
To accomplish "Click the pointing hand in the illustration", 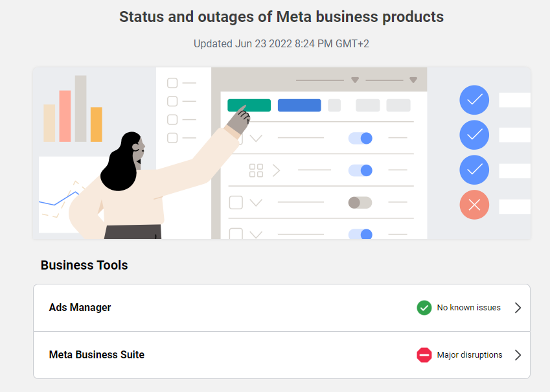I will pyautogui.click(x=238, y=121).
